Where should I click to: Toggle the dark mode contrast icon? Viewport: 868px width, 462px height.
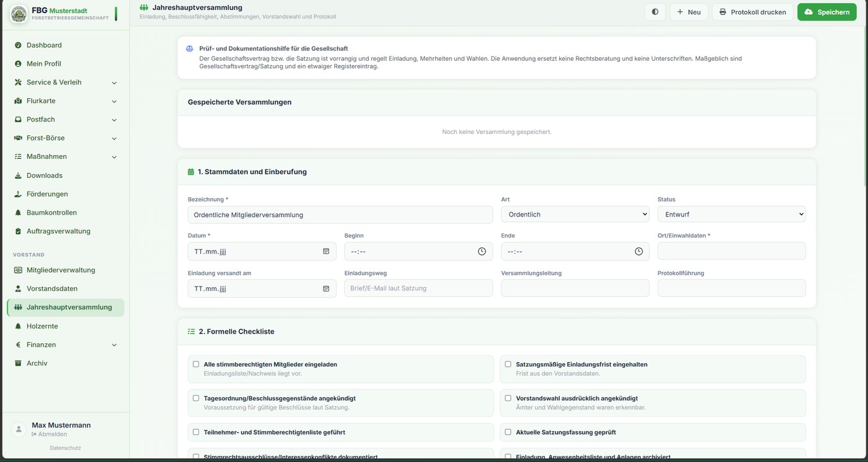click(x=655, y=12)
